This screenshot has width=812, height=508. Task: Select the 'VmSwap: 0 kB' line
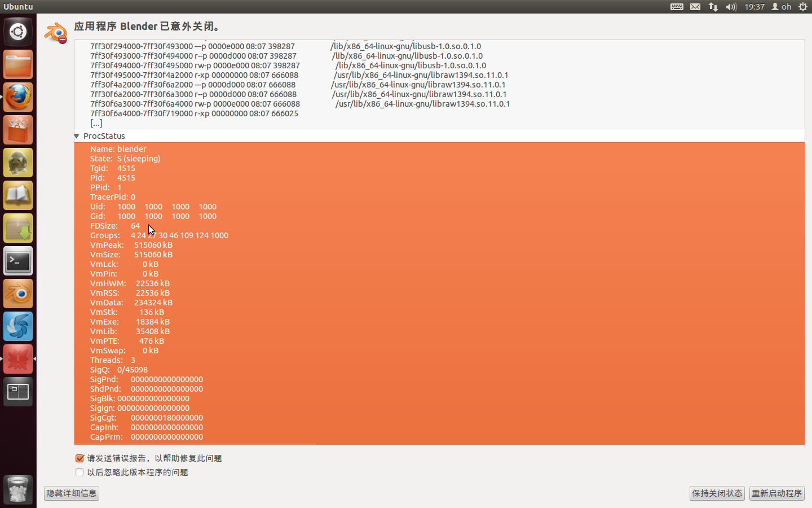pos(124,351)
